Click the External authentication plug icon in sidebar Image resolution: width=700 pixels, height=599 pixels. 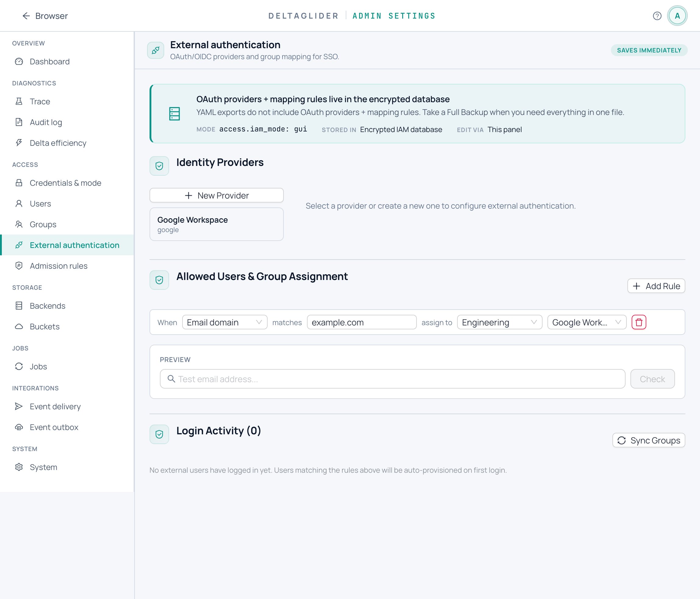tap(19, 245)
